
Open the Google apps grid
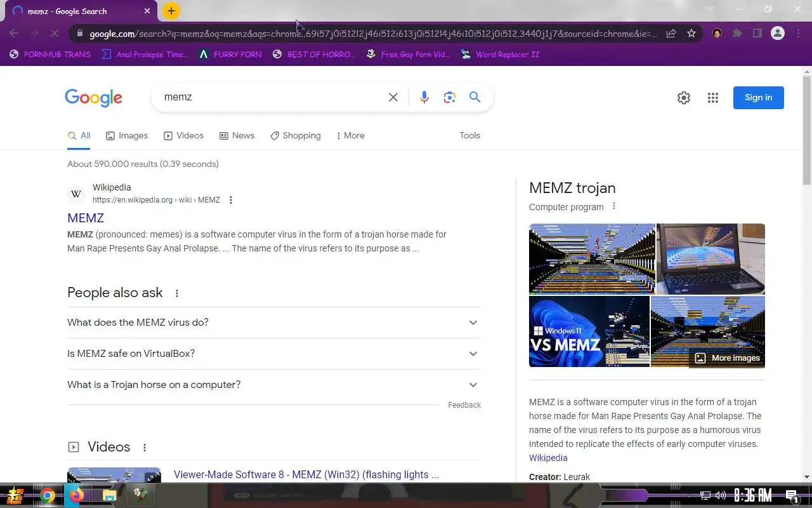(x=713, y=98)
